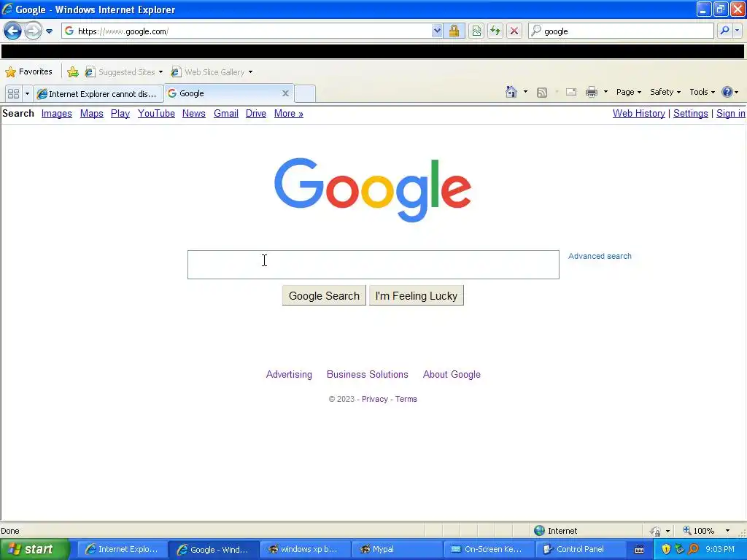747x560 pixels.
Task: Click the Compatibility View icon
Action: pyautogui.click(x=476, y=31)
